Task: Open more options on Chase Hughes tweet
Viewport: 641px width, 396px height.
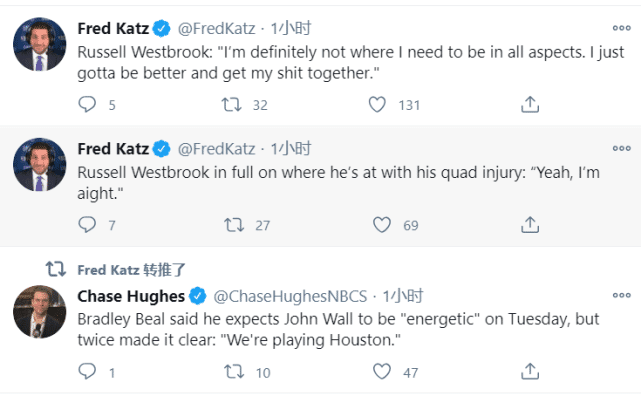Action: click(621, 295)
